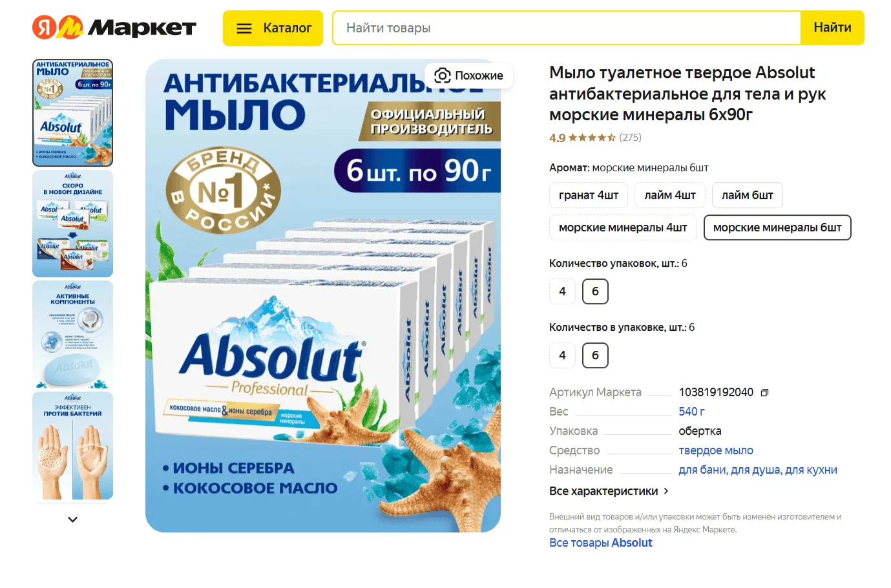The image size is (891, 588).
Task: Open the Каталог button
Action: point(273,28)
